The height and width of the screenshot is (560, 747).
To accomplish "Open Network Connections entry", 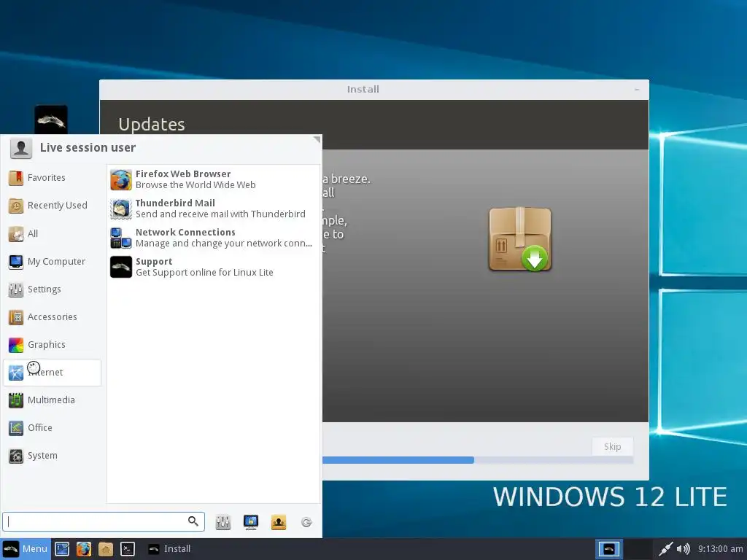I will coord(214,238).
